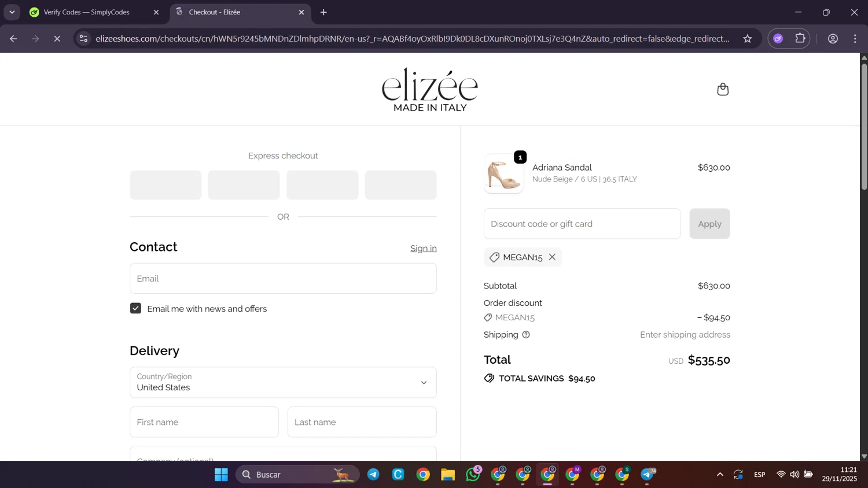View site information icon in address bar

click(83, 39)
